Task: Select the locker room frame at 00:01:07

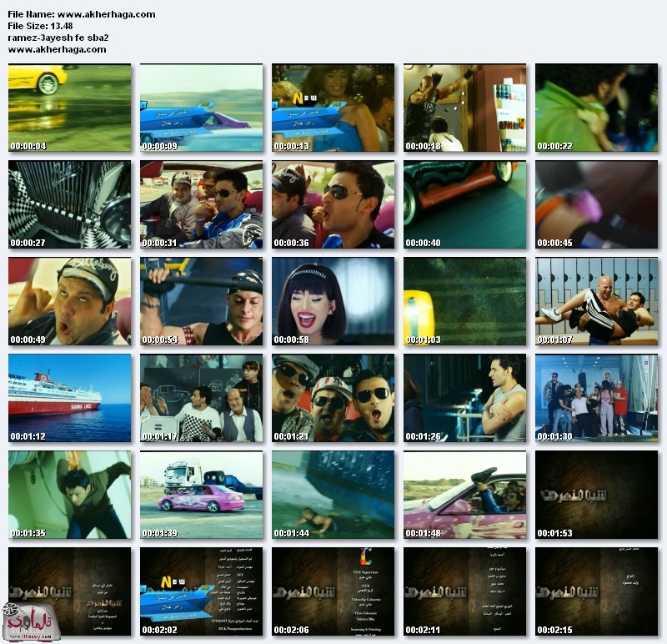Action: pyautogui.click(x=596, y=301)
